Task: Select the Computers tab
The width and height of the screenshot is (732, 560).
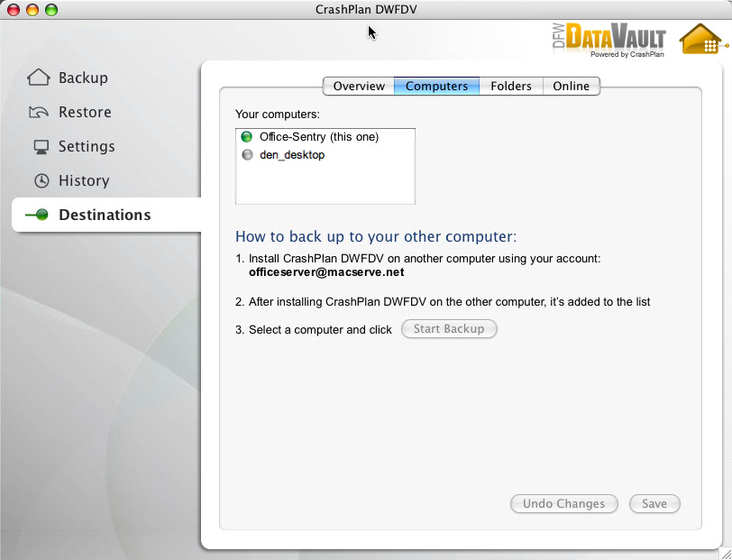Action: tap(436, 86)
